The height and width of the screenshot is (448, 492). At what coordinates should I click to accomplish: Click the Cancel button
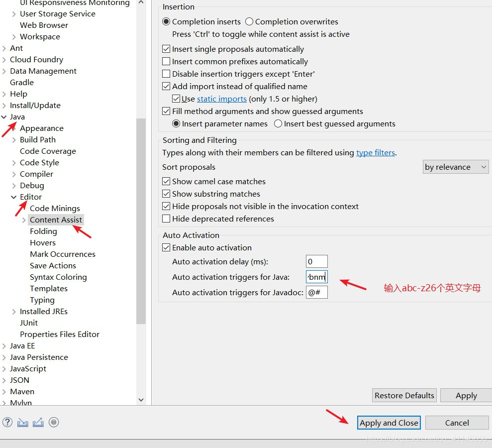pyautogui.click(x=457, y=423)
